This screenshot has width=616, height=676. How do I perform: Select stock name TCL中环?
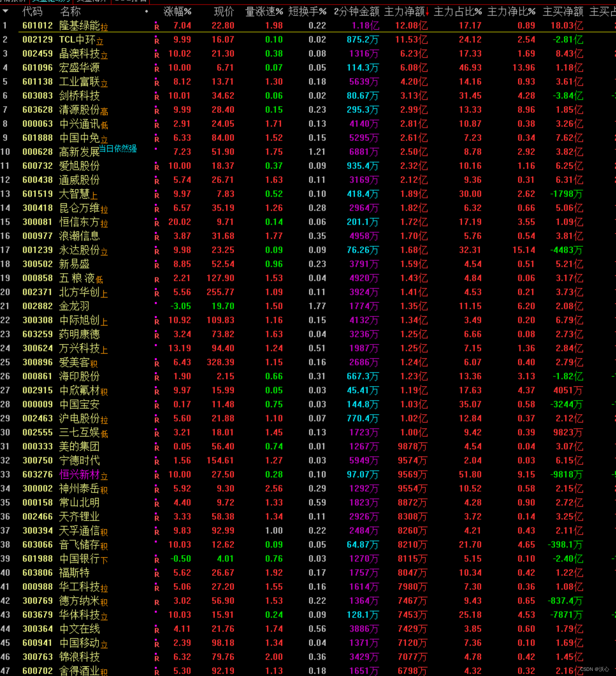pos(77,40)
